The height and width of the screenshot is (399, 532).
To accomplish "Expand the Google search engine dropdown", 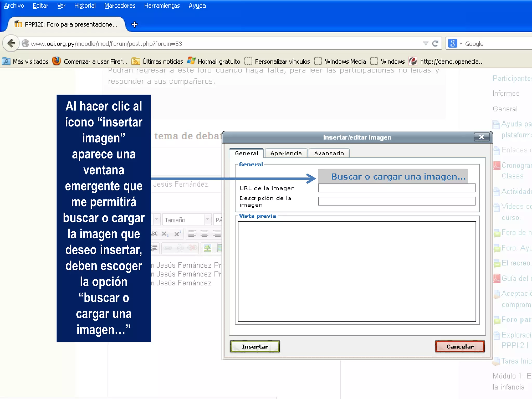I will pyautogui.click(x=461, y=43).
